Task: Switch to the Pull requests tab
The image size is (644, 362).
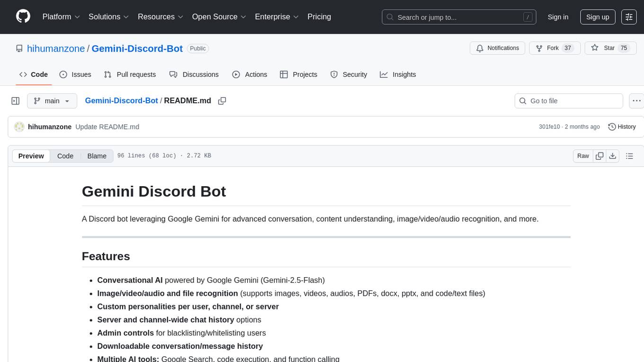Action: (130, 74)
